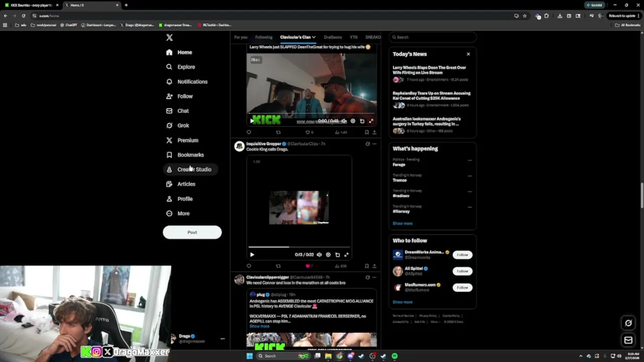Open more options on Clavicularclippernigger post

point(374,277)
